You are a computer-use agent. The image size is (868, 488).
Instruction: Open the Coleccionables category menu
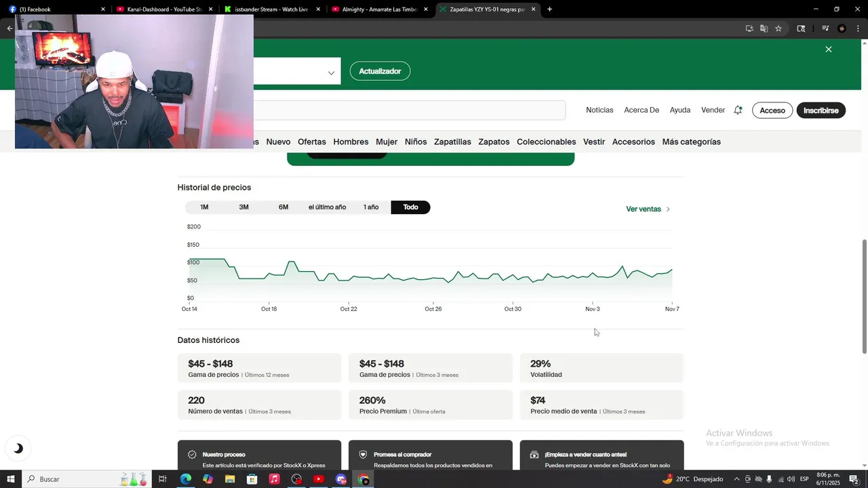pyautogui.click(x=547, y=142)
